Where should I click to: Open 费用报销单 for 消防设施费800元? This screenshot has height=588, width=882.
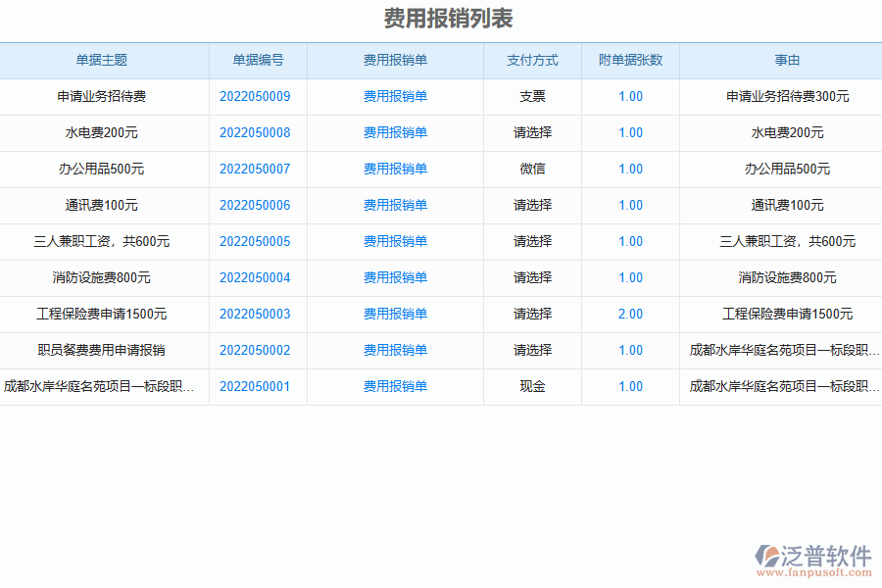(x=395, y=277)
